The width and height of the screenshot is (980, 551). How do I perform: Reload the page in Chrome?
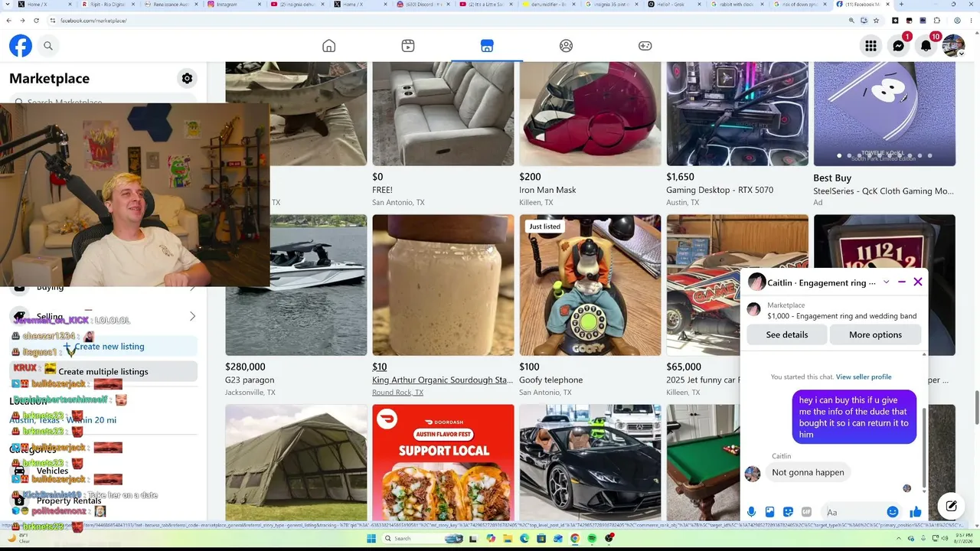[35, 21]
